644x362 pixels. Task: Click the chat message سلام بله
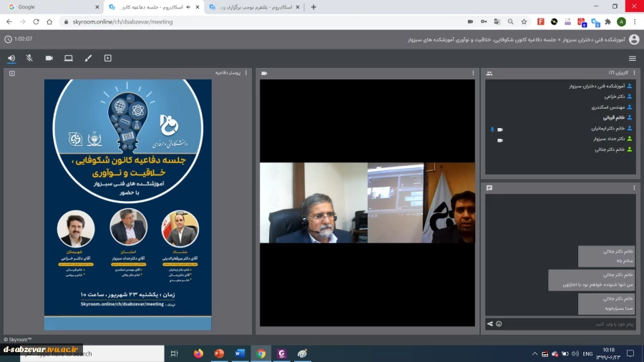(x=606, y=256)
